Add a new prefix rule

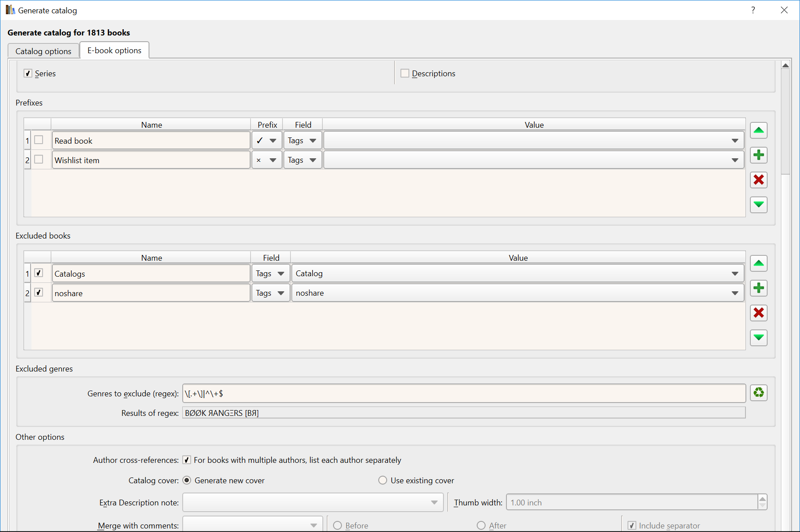759,155
